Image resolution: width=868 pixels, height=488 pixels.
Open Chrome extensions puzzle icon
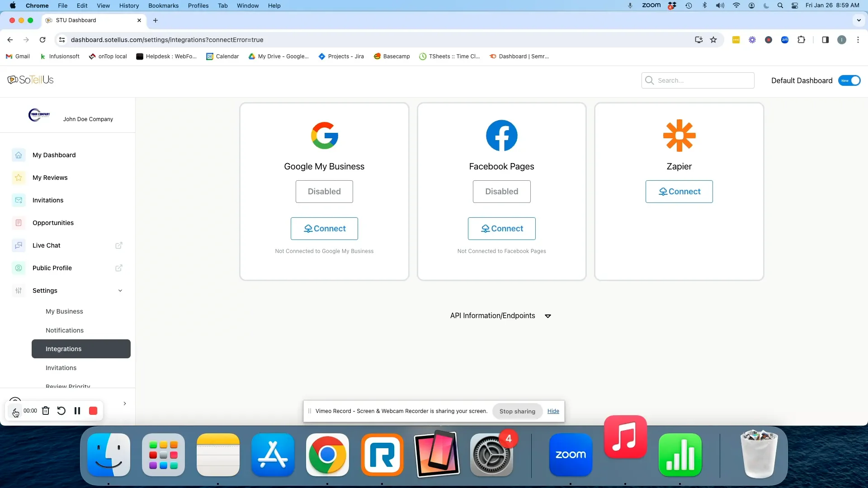pyautogui.click(x=801, y=40)
